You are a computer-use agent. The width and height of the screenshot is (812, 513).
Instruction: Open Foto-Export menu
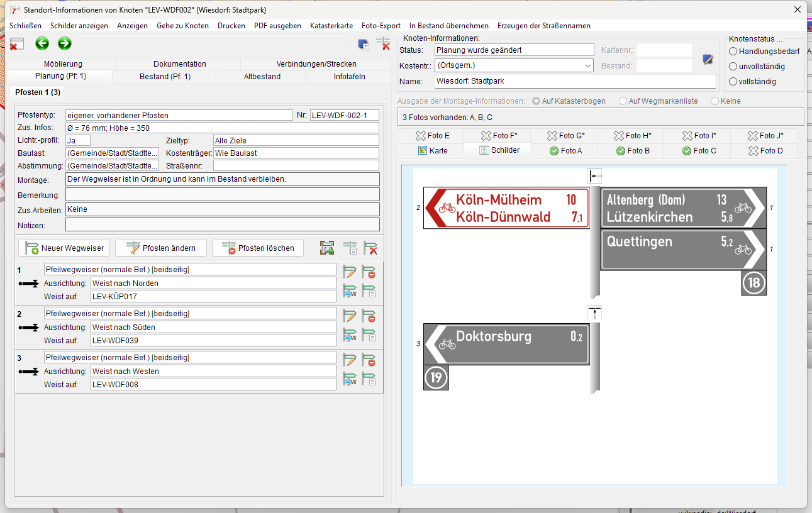click(x=381, y=26)
